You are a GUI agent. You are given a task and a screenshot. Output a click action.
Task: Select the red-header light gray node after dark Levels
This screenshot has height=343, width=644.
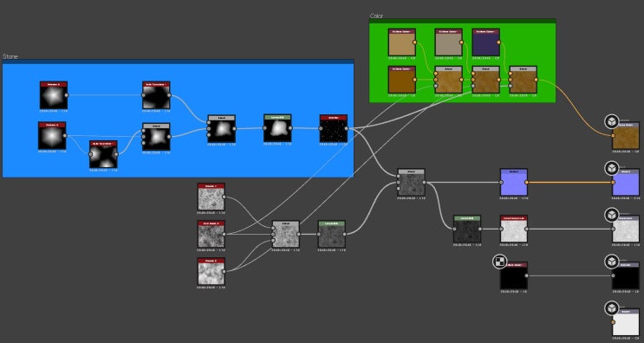coord(514,229)
